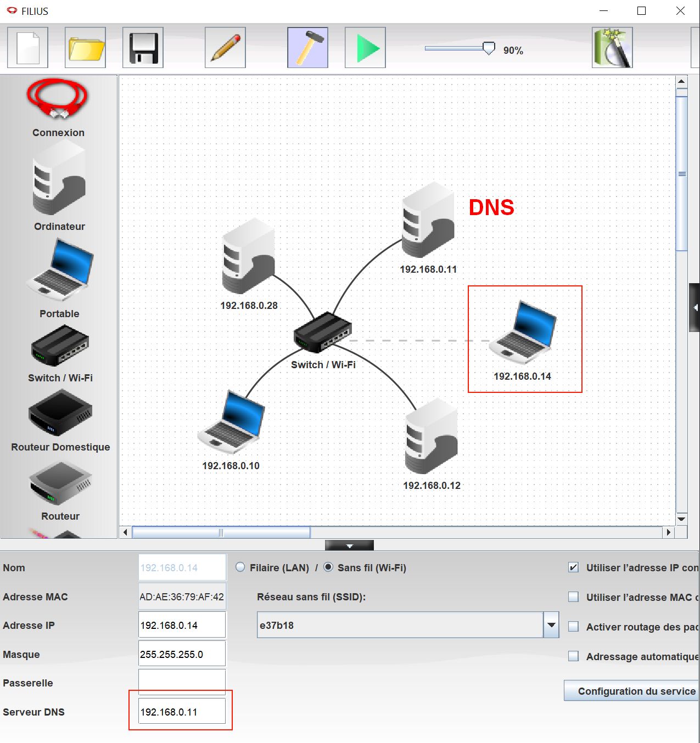Open a project with the folder icon
Image resolution: width=700 pixels, height=743 pixels.
[85, 48]
